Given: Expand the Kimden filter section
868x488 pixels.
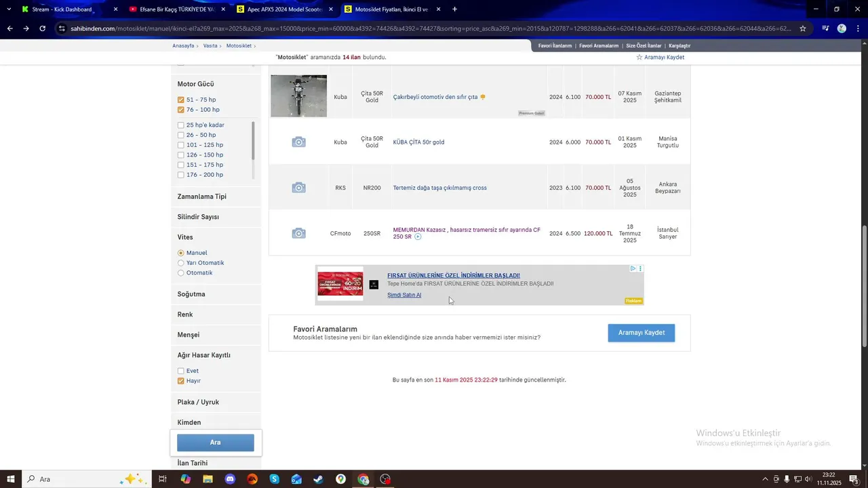Looking at the screenshot, I should (x=189, y=422).
